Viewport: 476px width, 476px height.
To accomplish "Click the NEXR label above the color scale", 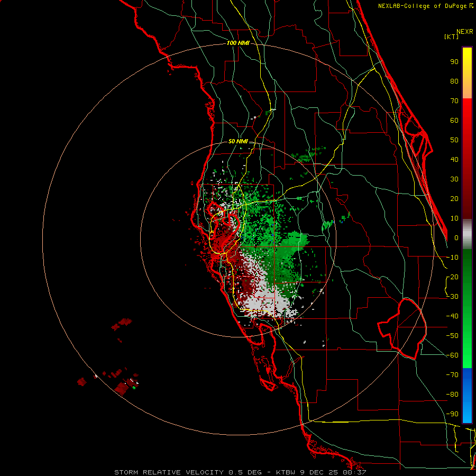I will click(x=464, y=32).
